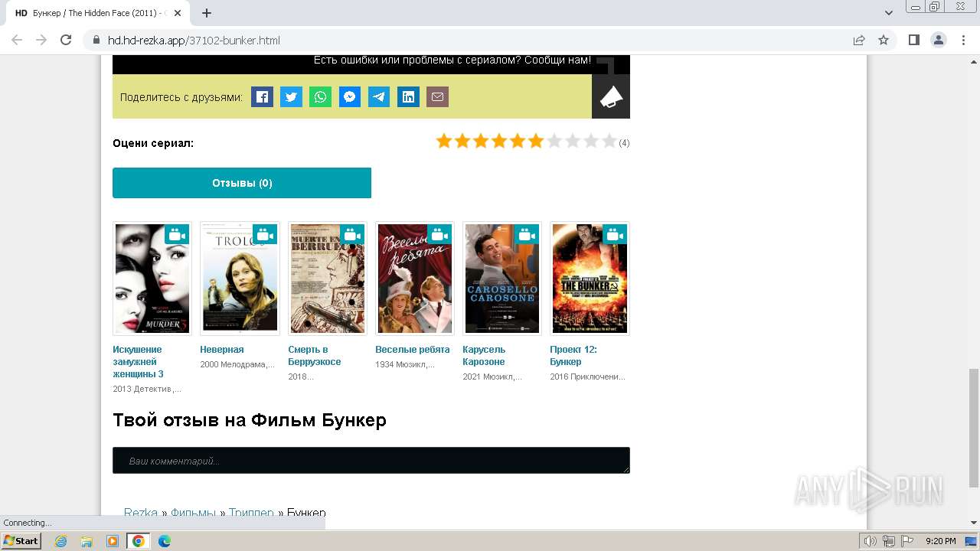980x551 pixels.
Task: Open the volume speaker tray icon
Action: 871,541
